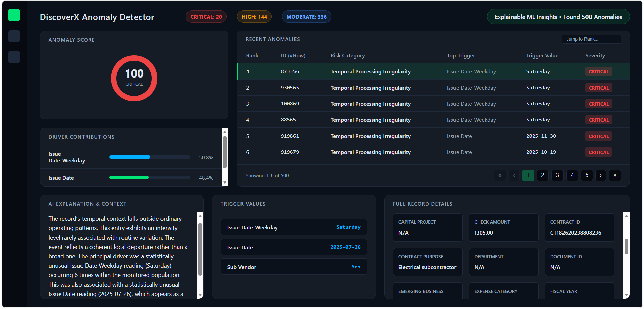This screenshot has width=644, height=309.
Task: Go to next page with › button
Action: tap(601, 175)
